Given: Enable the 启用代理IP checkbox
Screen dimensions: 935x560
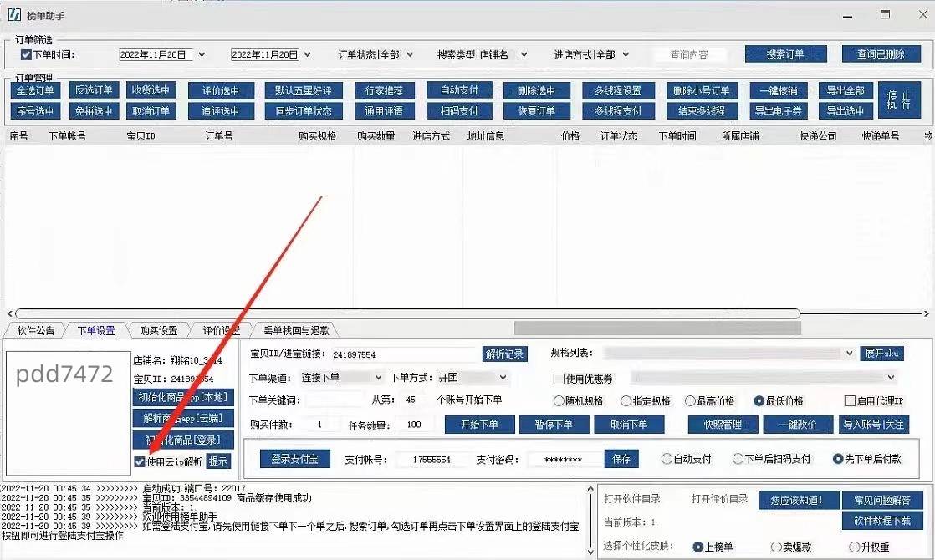Looking at the screenshot, I should 850,401.
